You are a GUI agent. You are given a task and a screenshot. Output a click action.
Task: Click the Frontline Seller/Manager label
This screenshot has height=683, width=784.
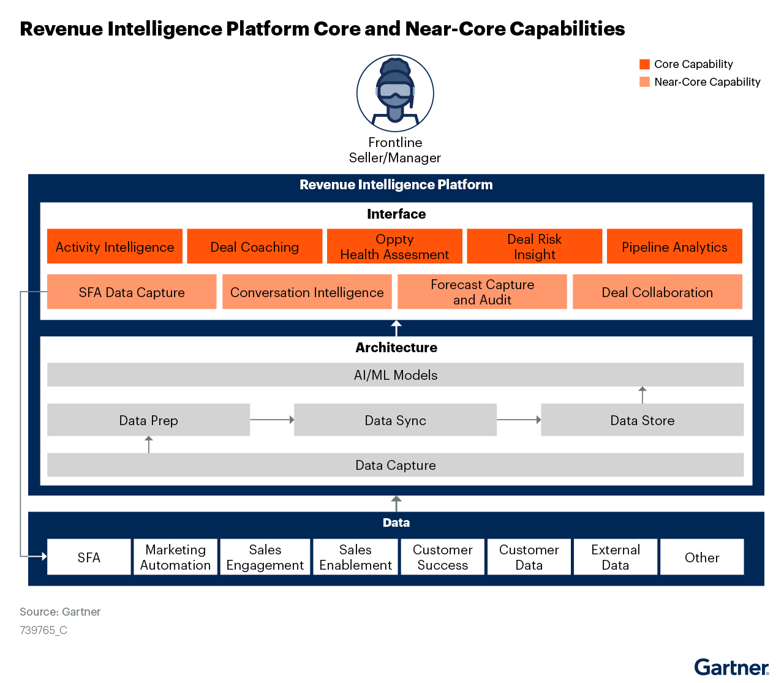pos(395,150)
